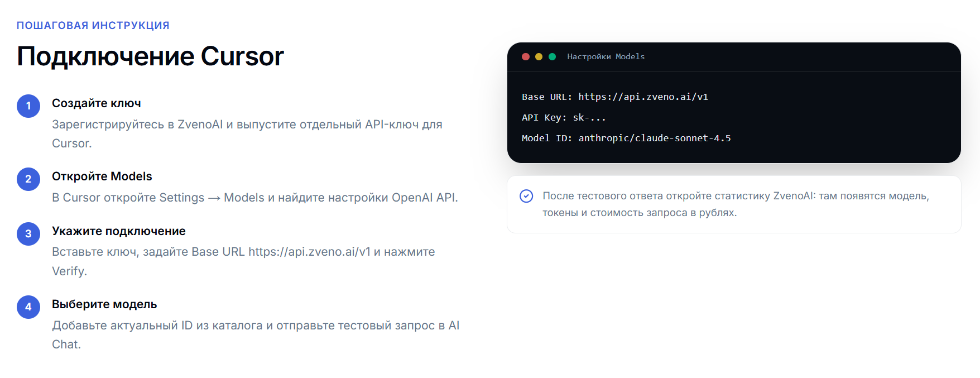Click the green dot in terminal header

(552, 56)
